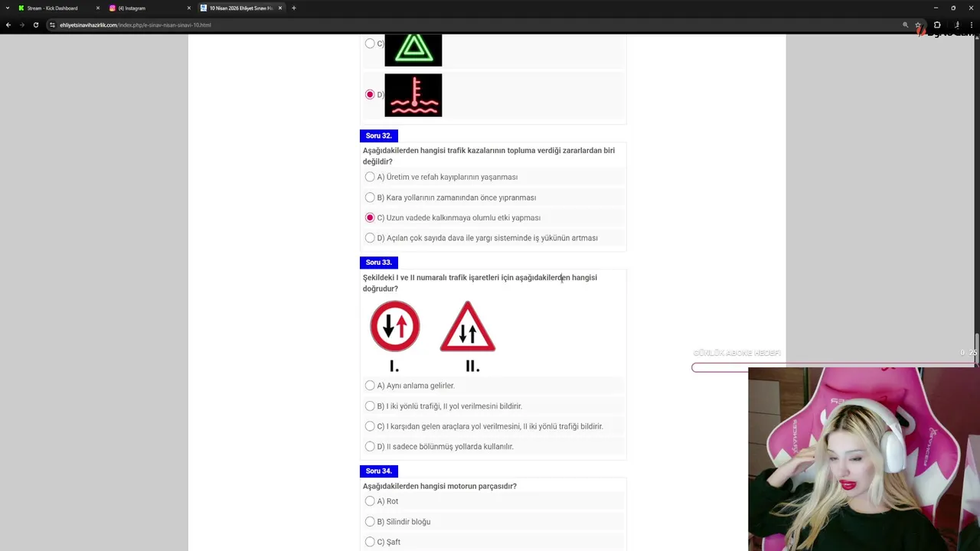
Task: Click the round traffic sign numbered I
Action: coord(395,326)
